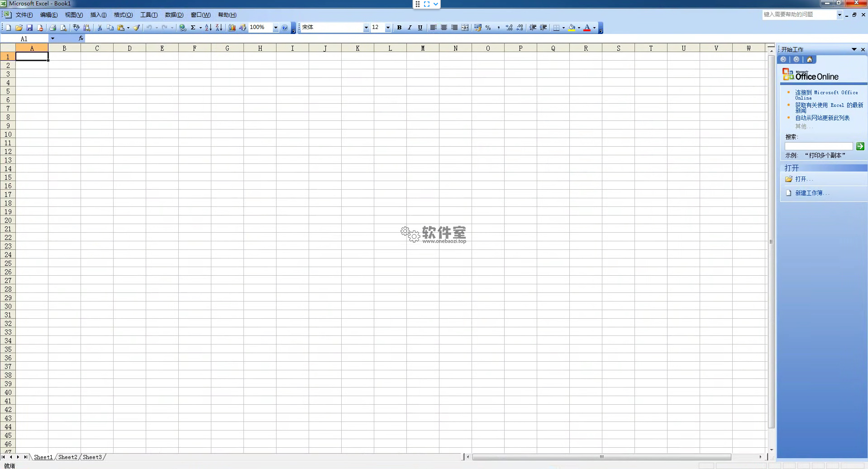Click the Open folder toolbar icon
This screenshot has width=868, height=469.
coord(19,28)
